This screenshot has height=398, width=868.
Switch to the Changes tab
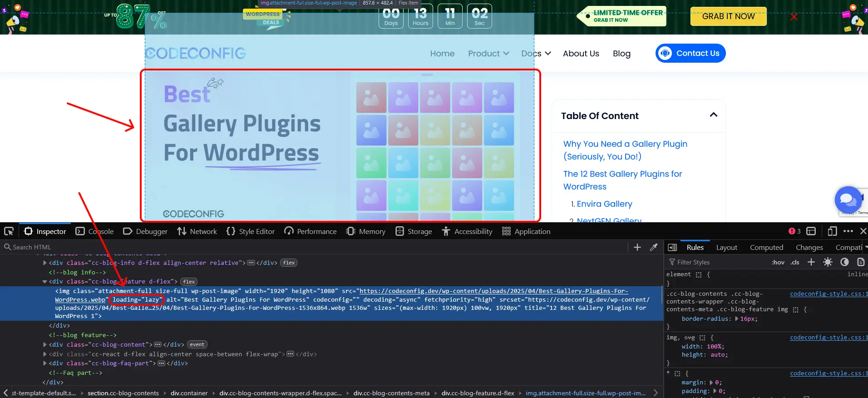pos(809,247)
